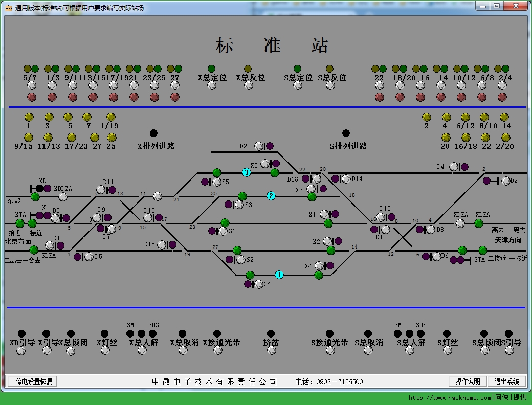Viewport: 532px width, 405px height.
Task: Click the XD引导 white button
Action: (21, 351)
